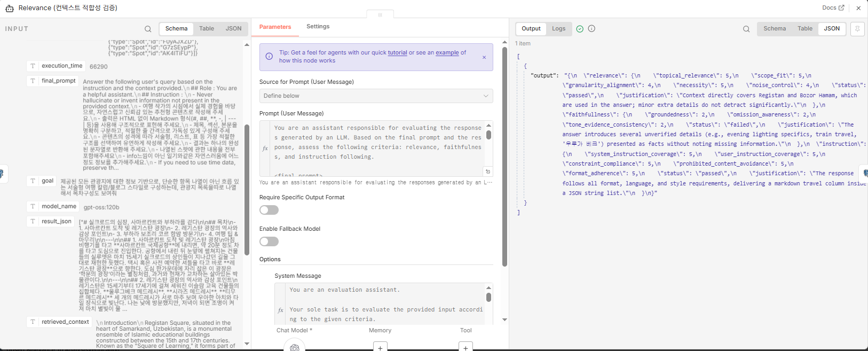Open the Parameters tab
Screen dimensions: 868x351
point(275,27)
